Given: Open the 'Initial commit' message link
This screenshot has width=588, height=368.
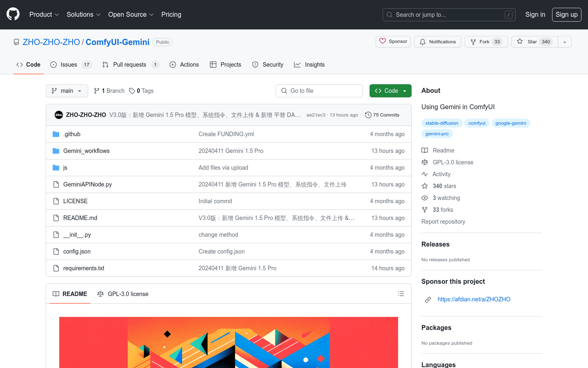Looking at the screenshot, I should [x=215, y=201].
